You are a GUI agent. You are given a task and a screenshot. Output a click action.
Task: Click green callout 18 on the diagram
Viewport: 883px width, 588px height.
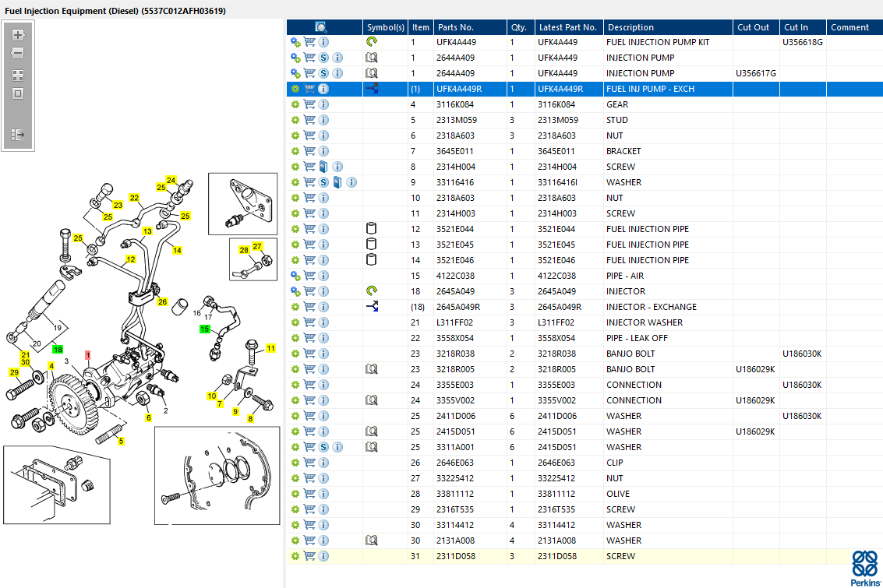click(58, 350)
